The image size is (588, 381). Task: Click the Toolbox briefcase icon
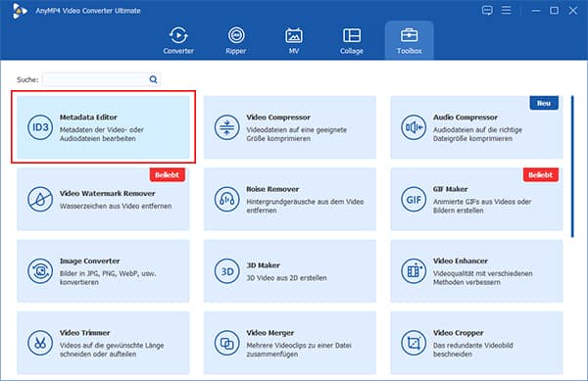tap(409, 35)
